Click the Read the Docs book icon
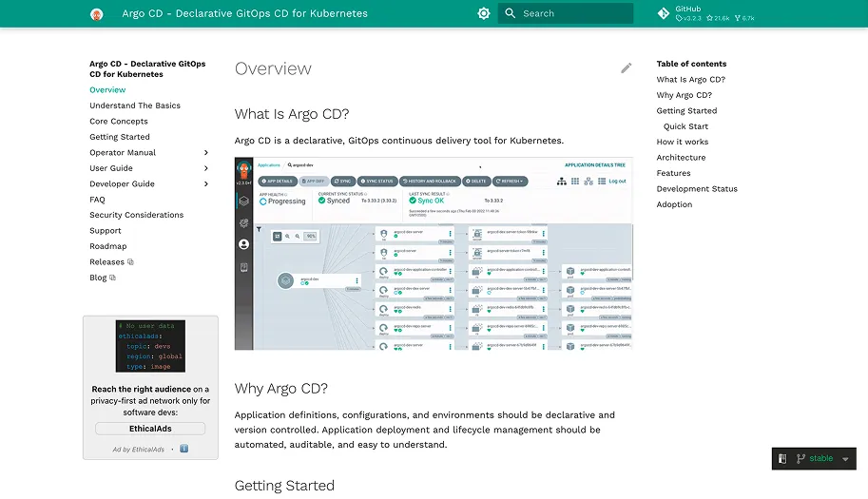Viewport: 868px width, 499px height. click(782, 459)
